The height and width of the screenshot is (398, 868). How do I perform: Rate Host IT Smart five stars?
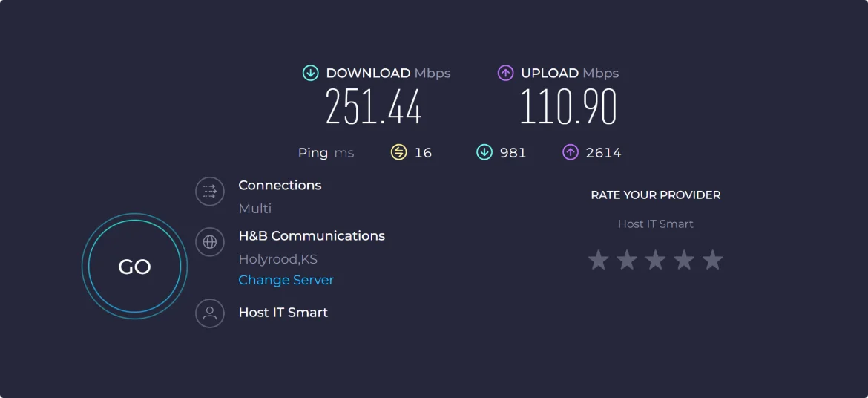click(x=712, y=260)
